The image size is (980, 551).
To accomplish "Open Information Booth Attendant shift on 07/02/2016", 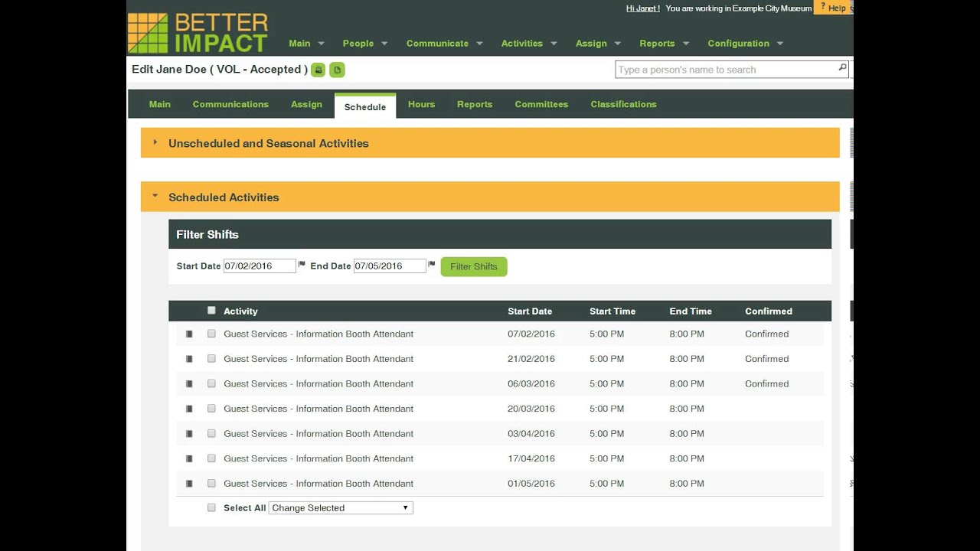I will coord(318,334).
